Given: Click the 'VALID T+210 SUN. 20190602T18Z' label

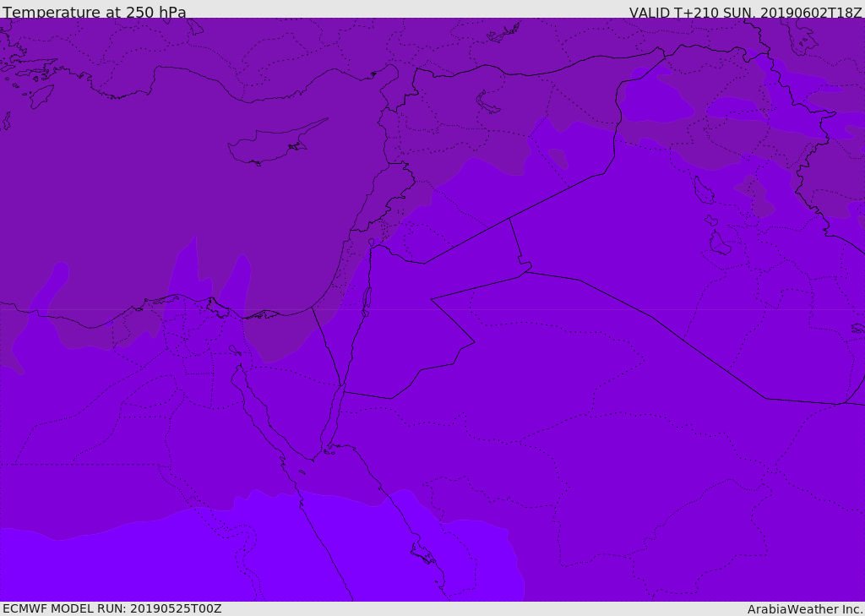Looking at the screenshot, I should point(745,13).
